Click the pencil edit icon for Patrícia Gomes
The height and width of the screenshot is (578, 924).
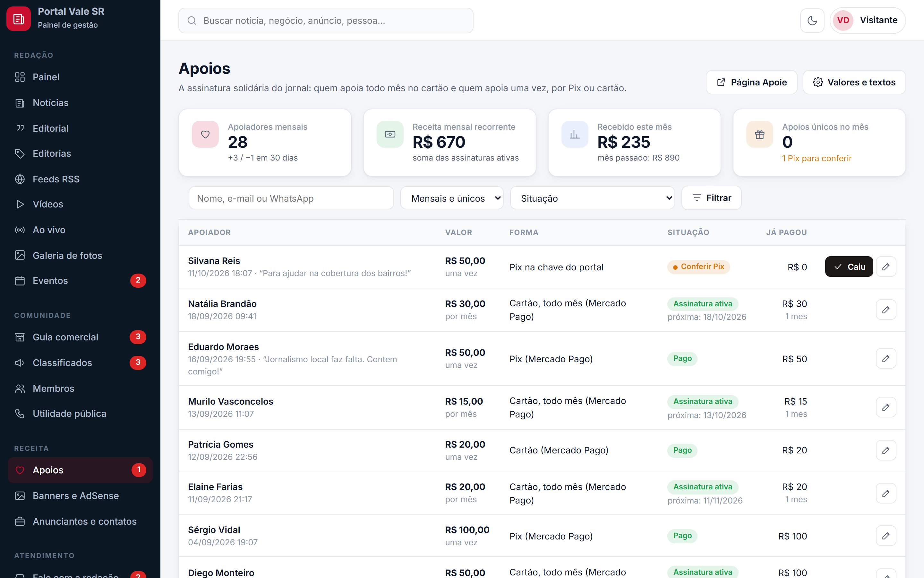[886, 450]
